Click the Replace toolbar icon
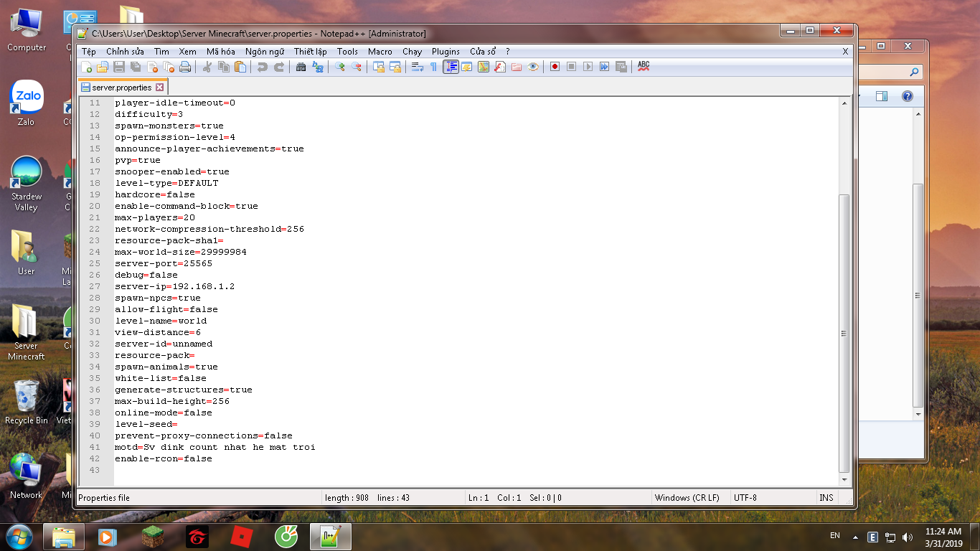980x551 pixels. point(317,67)
